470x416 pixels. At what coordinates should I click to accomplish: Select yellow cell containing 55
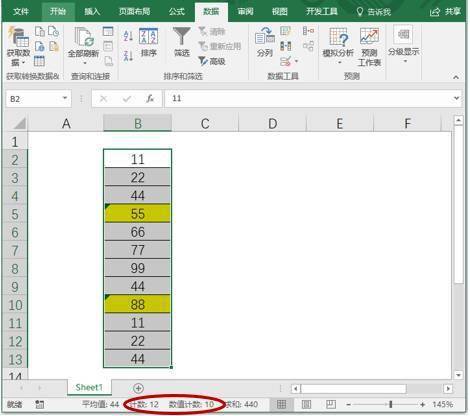point(137,214)
